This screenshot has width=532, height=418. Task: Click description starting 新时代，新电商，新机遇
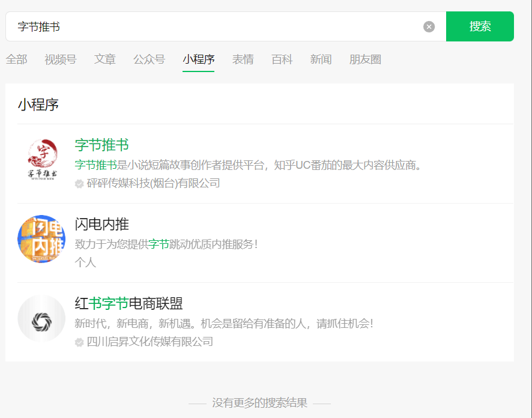pos(224,323)
